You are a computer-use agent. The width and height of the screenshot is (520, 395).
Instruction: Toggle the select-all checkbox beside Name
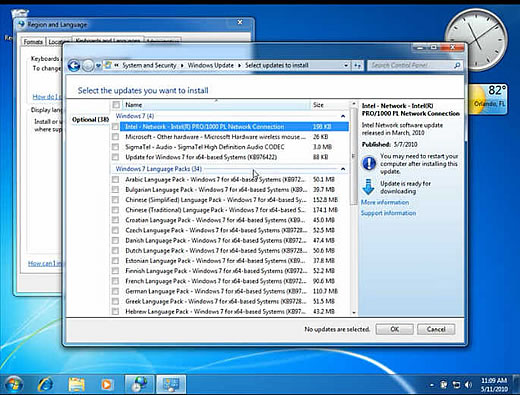tap(116, 105)
